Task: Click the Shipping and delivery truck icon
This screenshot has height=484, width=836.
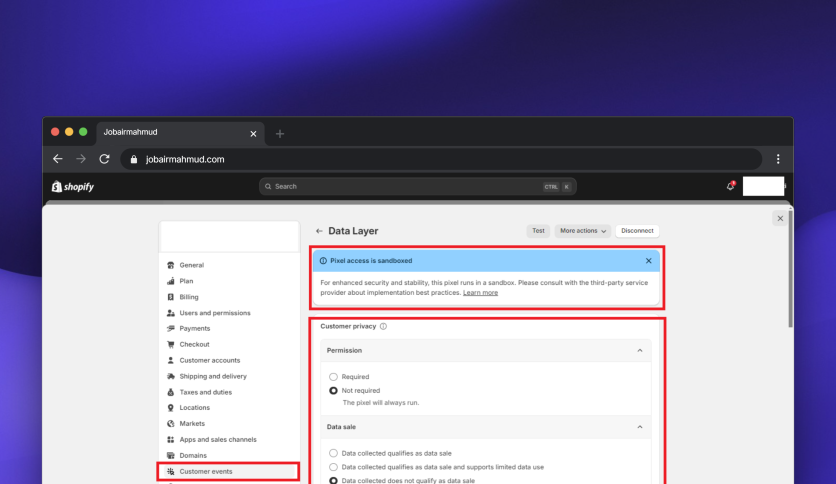Action: pos(171,376)
